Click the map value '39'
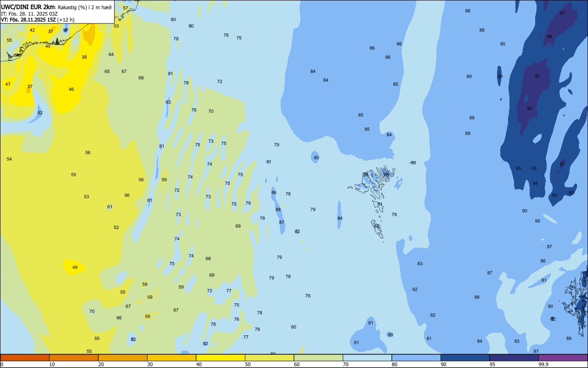 84,57
